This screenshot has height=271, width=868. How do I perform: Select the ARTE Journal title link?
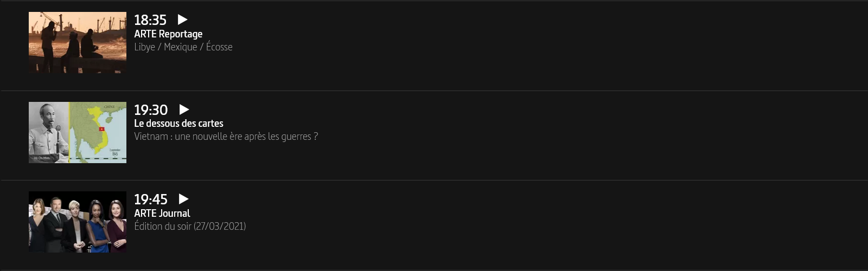pyautogui.click(x=162, y=214)
